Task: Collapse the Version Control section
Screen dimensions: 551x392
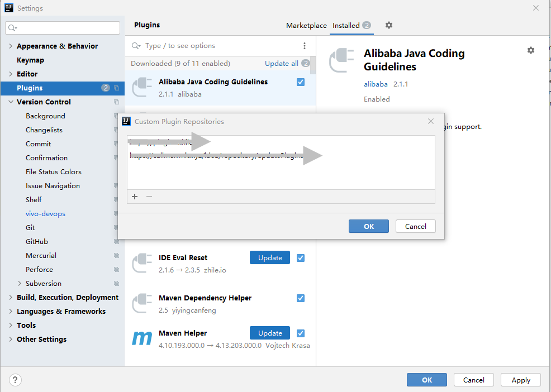Action: 11,102
